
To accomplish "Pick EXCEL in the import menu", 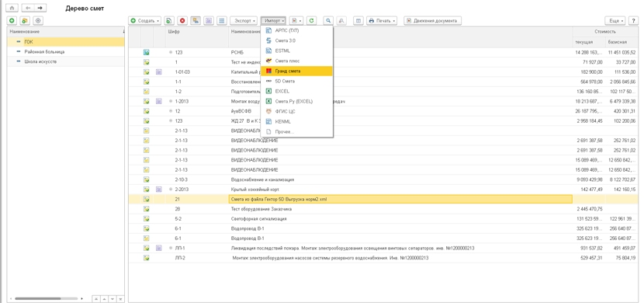I will (296, 91).
